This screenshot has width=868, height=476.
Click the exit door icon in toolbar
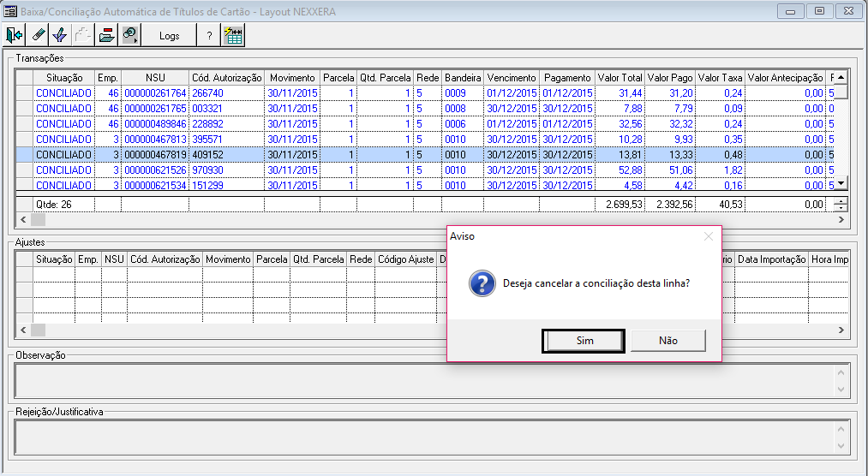[15, 35]
